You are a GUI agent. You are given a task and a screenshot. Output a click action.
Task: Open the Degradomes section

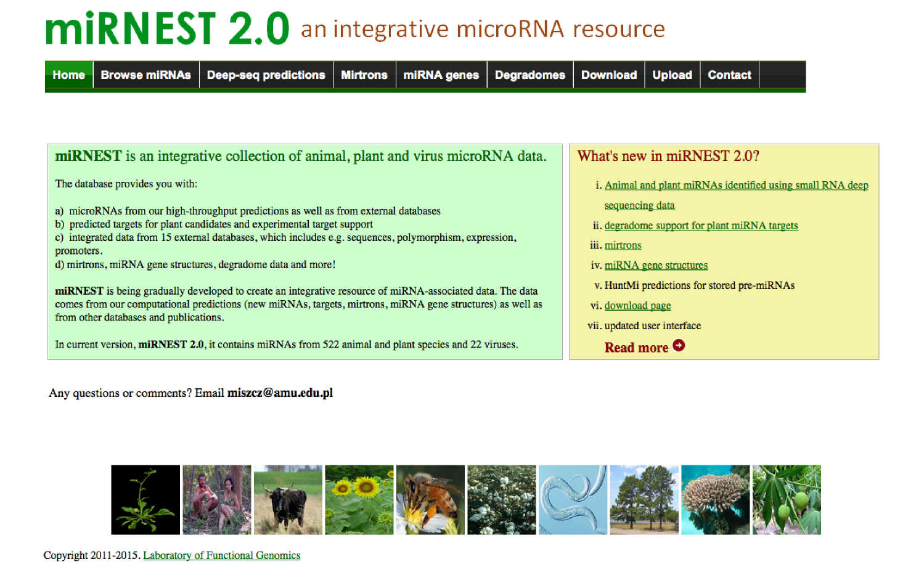click(x=529, y=75)
